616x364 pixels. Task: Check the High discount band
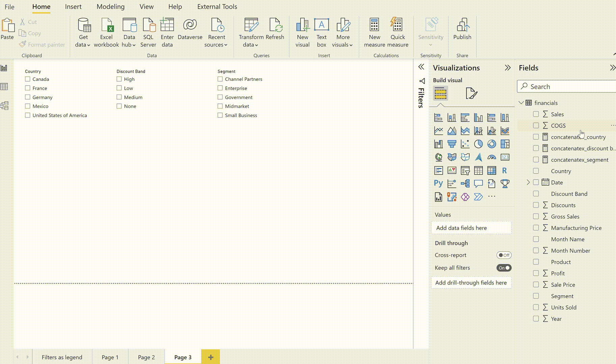(x=119, y=79)
